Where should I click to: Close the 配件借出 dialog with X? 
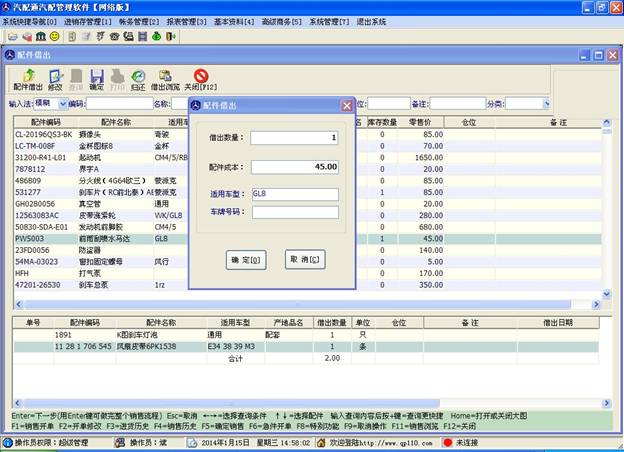coord(347,105)
